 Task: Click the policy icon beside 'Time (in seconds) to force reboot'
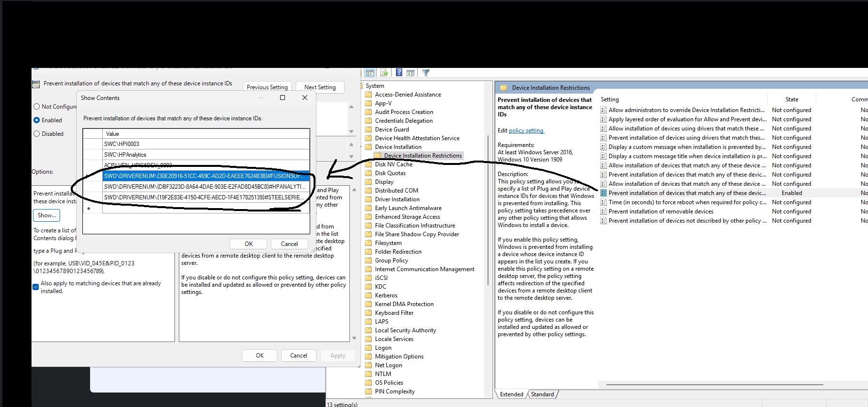click(x=604, y=202)
